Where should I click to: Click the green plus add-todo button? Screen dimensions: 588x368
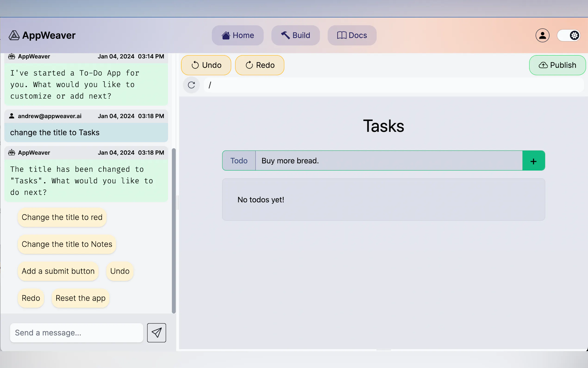(533, 161)
